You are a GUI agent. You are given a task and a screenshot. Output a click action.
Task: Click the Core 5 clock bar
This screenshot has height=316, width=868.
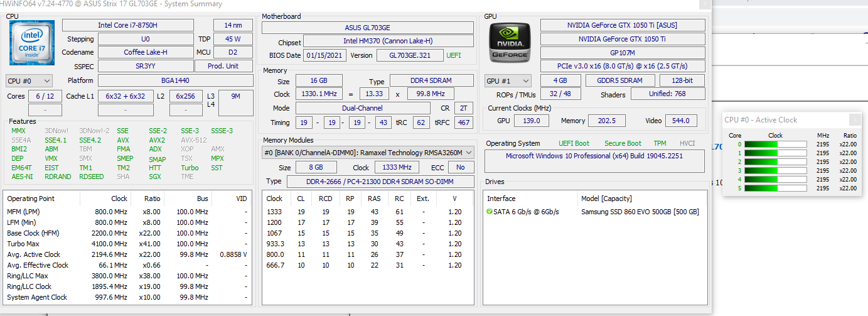click(x=775, y=188)
